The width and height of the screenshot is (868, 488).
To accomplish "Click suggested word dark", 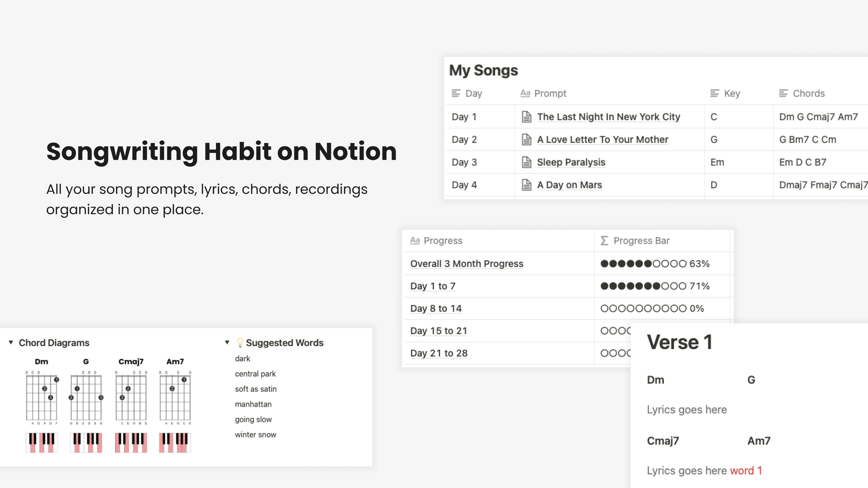I will click(242, 359).
